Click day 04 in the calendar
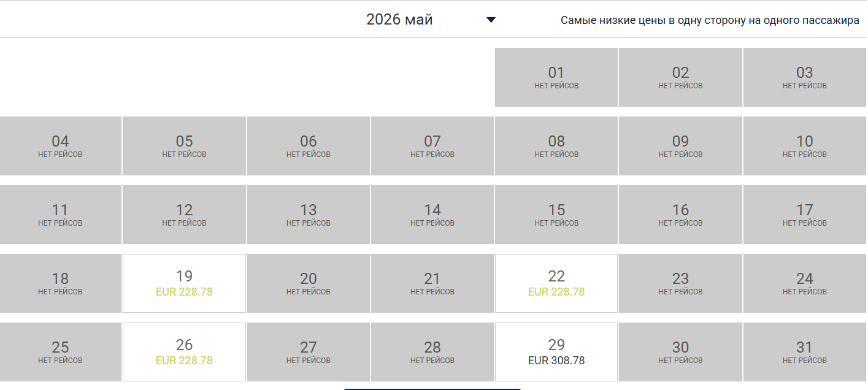 [x=60, y=146]
